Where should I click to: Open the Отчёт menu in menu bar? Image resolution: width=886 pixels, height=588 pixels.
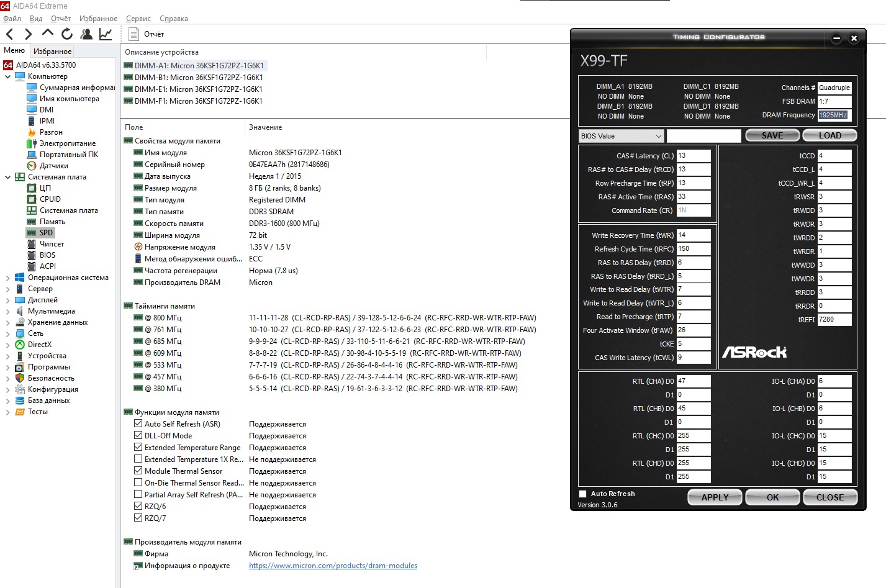click(x=61, y=19)
